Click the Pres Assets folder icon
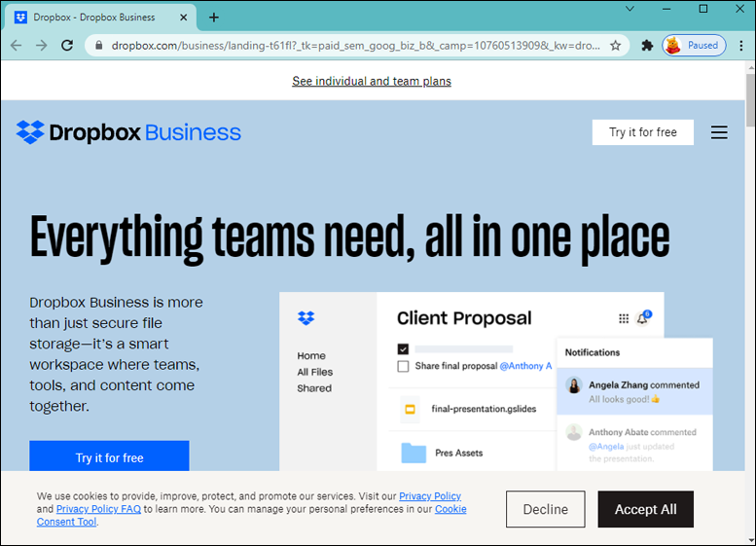 pyautogui.click(x=414, y=453)
